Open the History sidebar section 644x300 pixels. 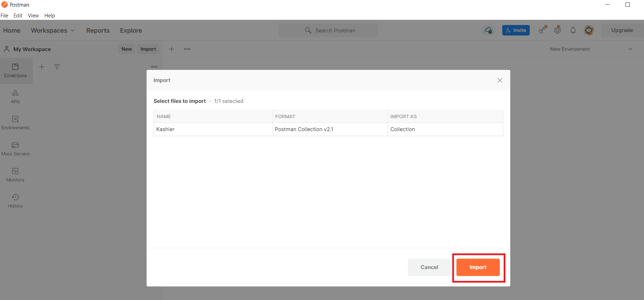(x=15, y=201)
